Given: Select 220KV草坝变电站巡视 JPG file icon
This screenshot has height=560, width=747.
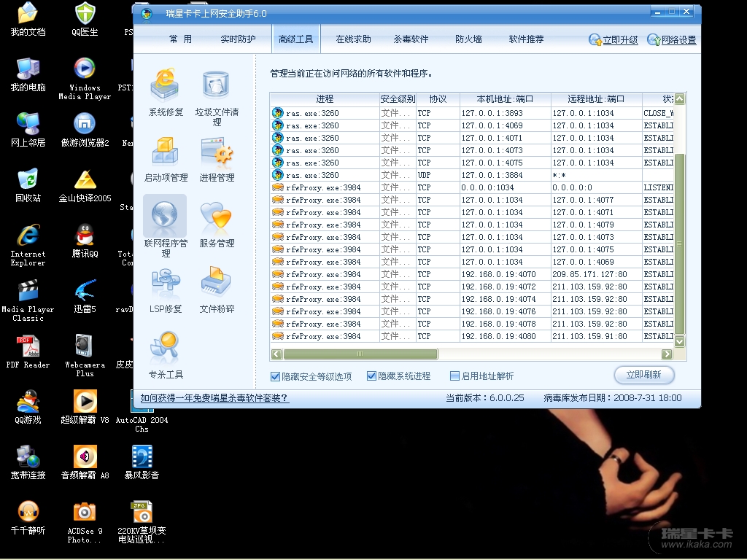Looking at the screenshot, I should pyautogui.click(x=142, y=521).
